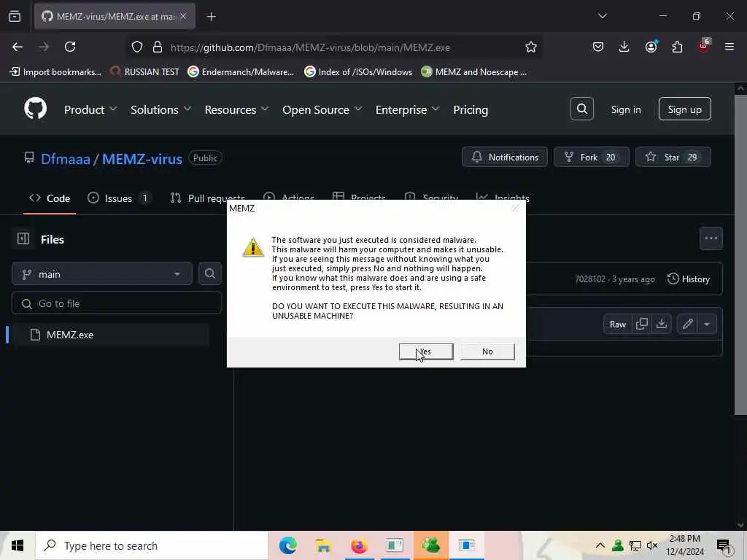This screenshot has height=560, width=747.
Task: Open the three-dots more options button
Action: [x=711, y=238]
